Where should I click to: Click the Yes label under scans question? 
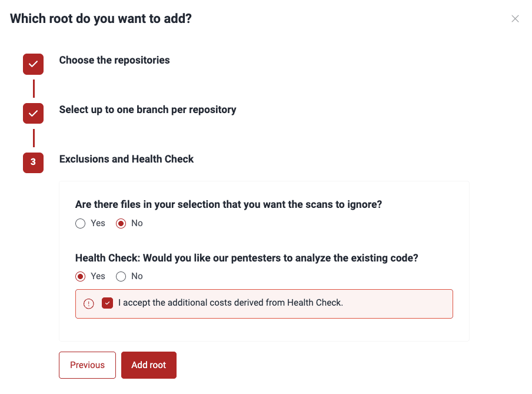[x=98, y=223]
